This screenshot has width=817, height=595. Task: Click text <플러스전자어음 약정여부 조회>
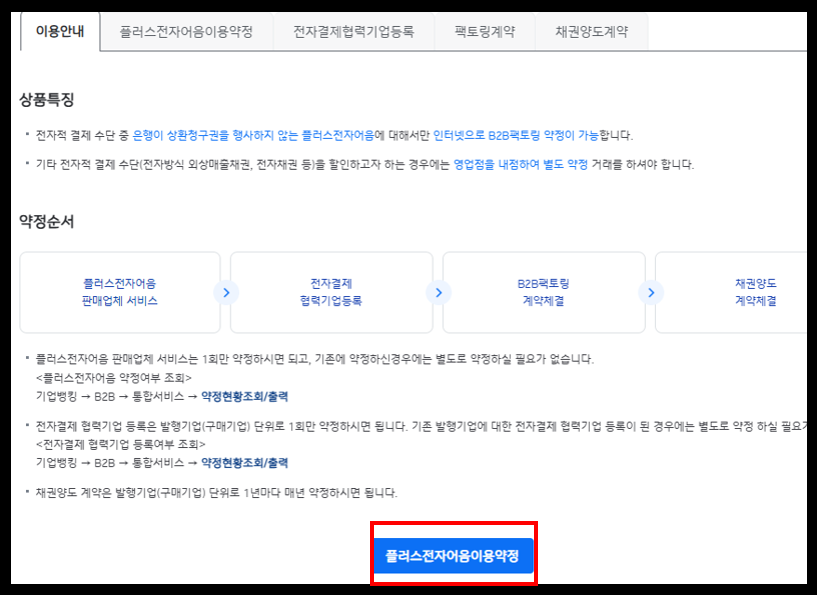click(114, 378)
